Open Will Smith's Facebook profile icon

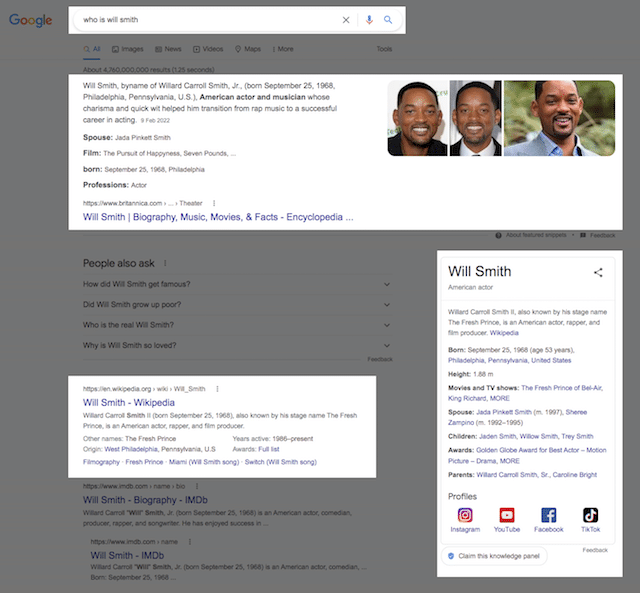coord(549,515)
